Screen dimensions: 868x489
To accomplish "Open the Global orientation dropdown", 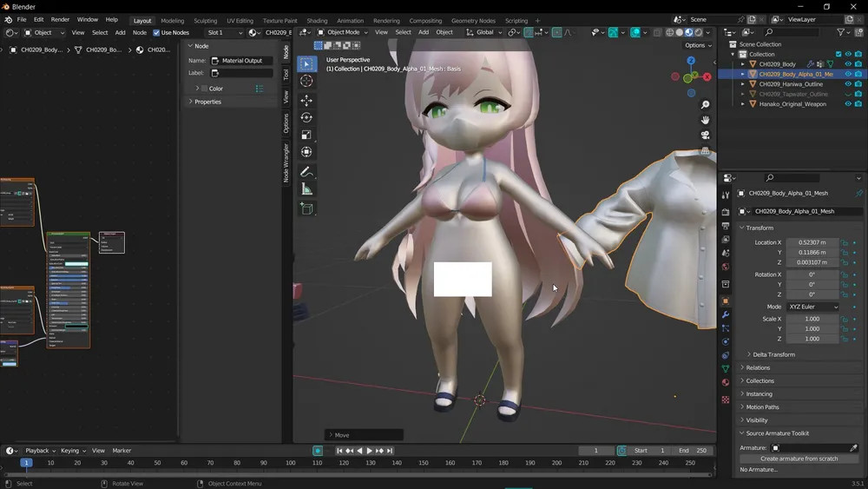I will [483, 32].
